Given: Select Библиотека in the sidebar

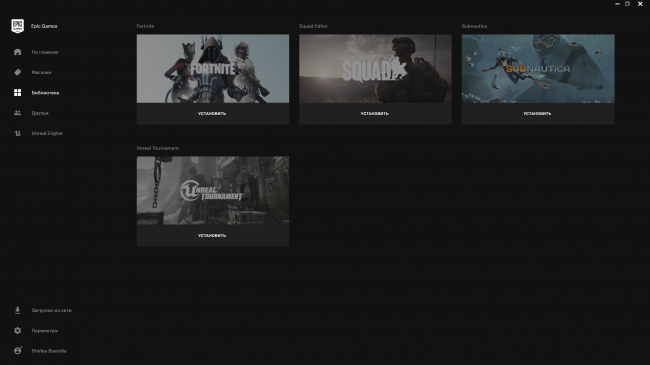Looking at the screenshot, I should click(45, 93).
